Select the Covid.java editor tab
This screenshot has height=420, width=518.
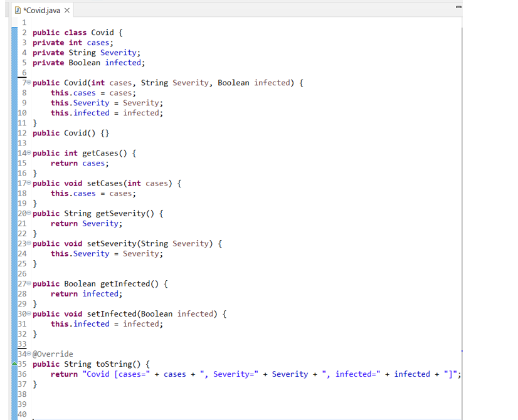pyautogui.click(x=40, y=10)
